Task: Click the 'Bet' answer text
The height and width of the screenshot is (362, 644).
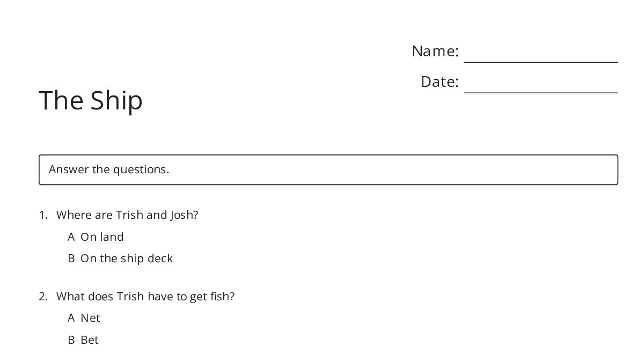Action: 90,340
